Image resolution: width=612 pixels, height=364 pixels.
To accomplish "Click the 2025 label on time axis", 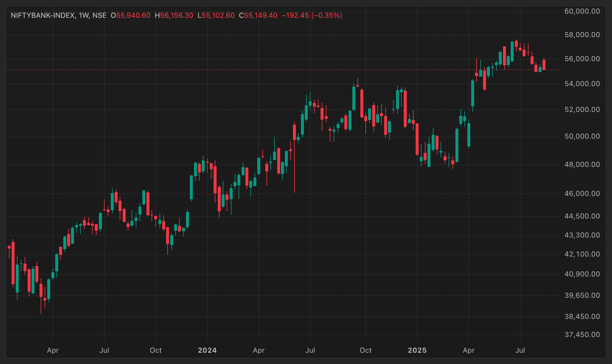I will [417, 350].
